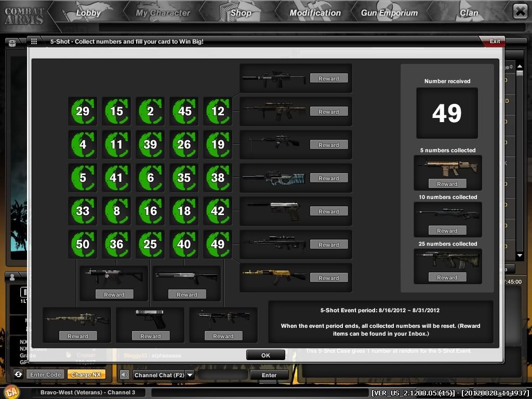Viewport: 532px width, 399px height.
Task: Open the Gun Emporium menu
Action: [389, 12]
